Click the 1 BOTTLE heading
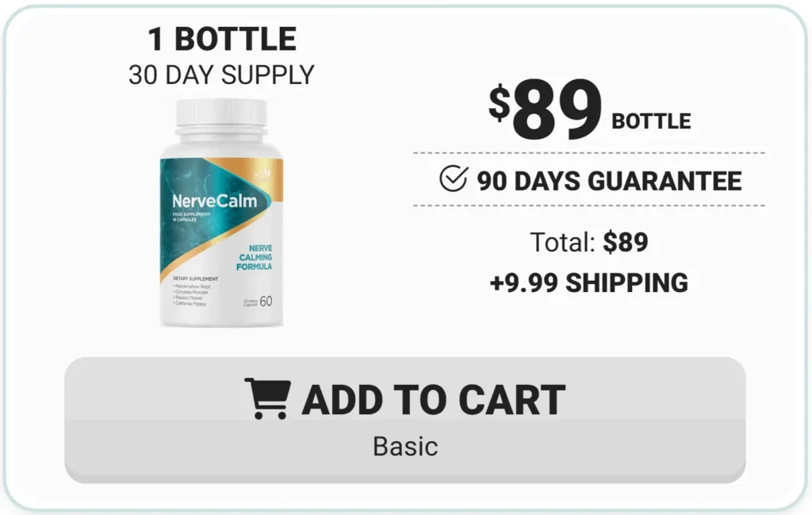The height and width of the screenshot is (515, 812). (222, 39)
